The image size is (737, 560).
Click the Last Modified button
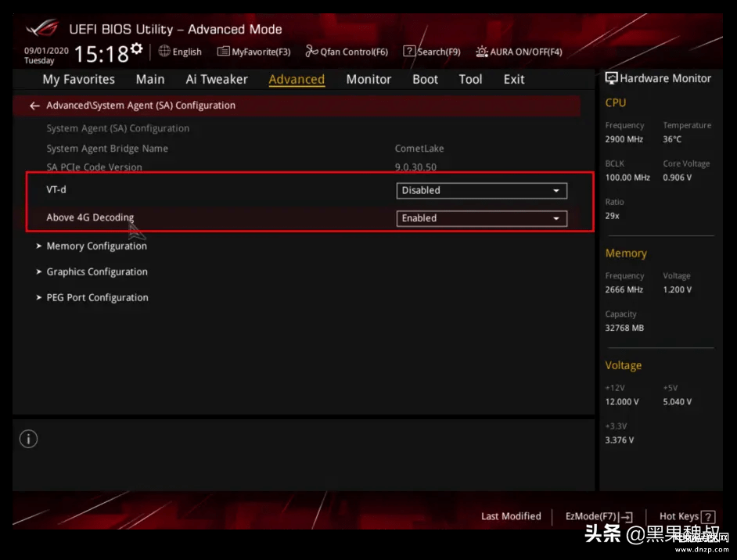(511, 516)
